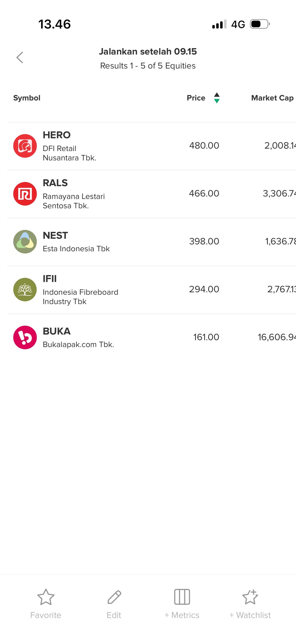296x644 pixels.
Task: Select Bukalapak.com Tbk. stock row
Action: tap(79, 344)
